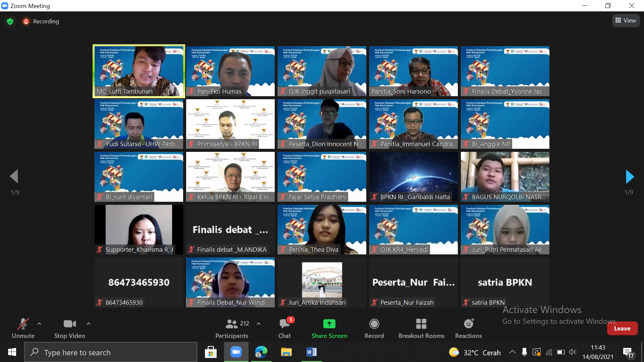Screen dimensions: 644x362
Task: Open Wi-Fi network settings icon
Action: click(x=549, y=352)
